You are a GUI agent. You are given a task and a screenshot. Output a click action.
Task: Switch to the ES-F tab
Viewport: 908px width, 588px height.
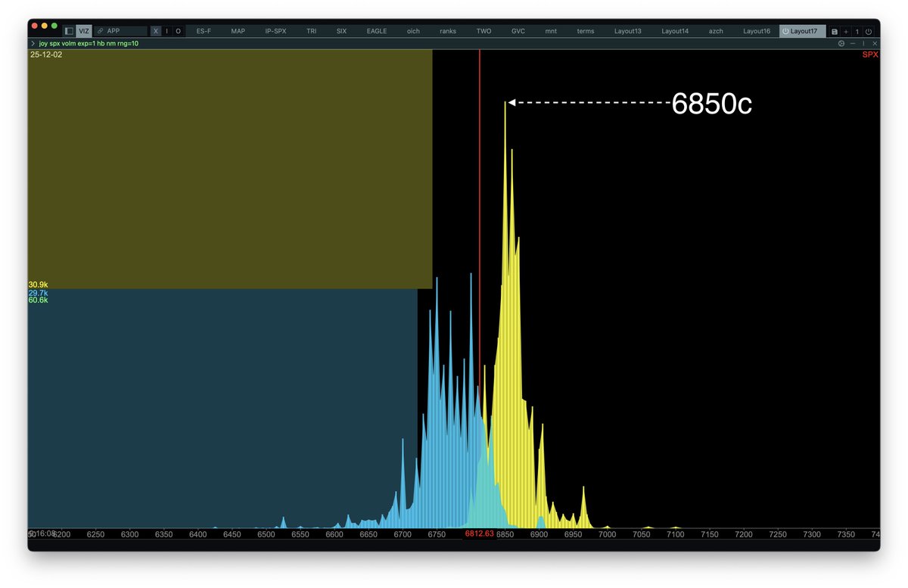pos(203,31)
